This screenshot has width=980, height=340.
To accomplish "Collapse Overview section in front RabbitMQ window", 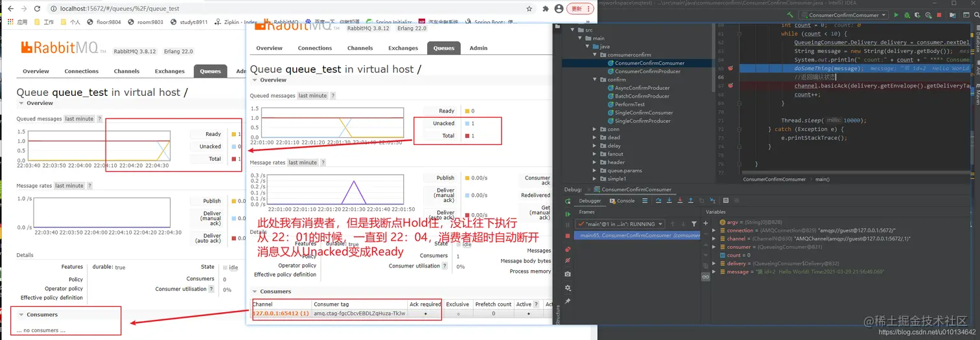I will [269, 80].
